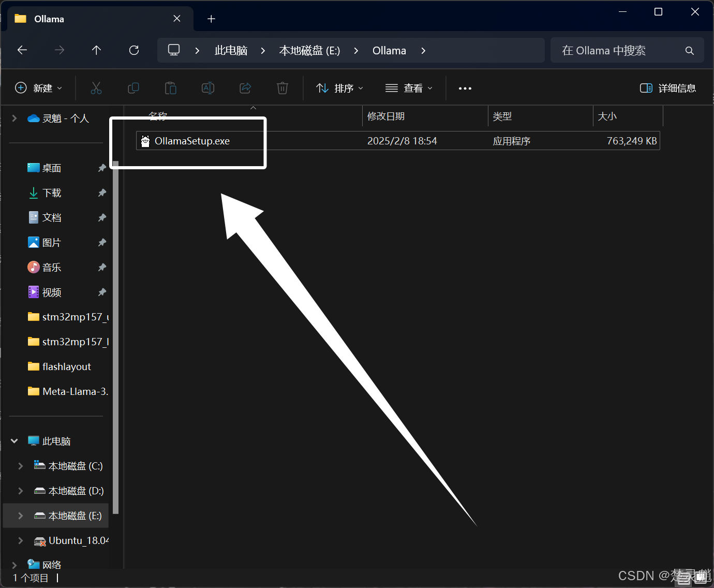Expand 本地磁盘 (D:) in tree
Viewport: 714px width, 588px height.
click(x=21, y=491)
